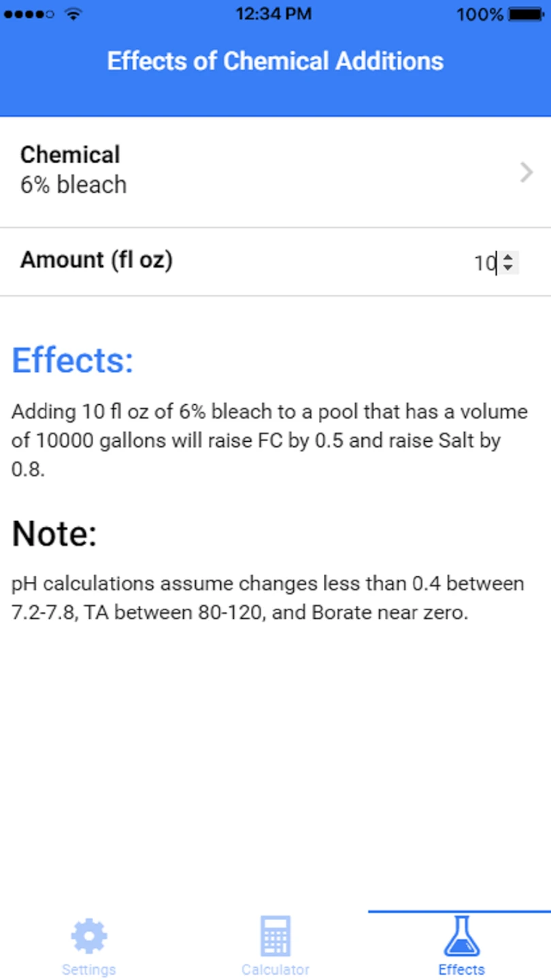Decrease the amount with the stepper down arrow
This screenshot has width=551, height=980.
[x=507, y=267]
